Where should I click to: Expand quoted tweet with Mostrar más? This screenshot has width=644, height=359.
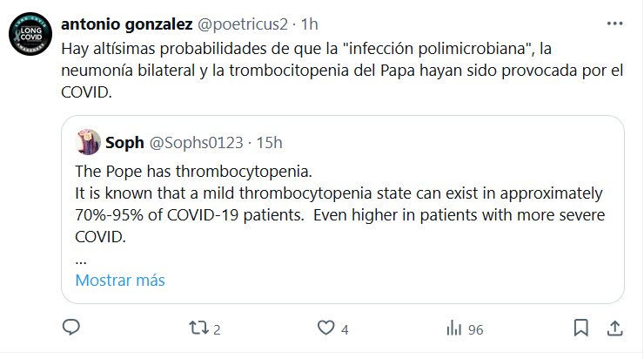(119, 281)
